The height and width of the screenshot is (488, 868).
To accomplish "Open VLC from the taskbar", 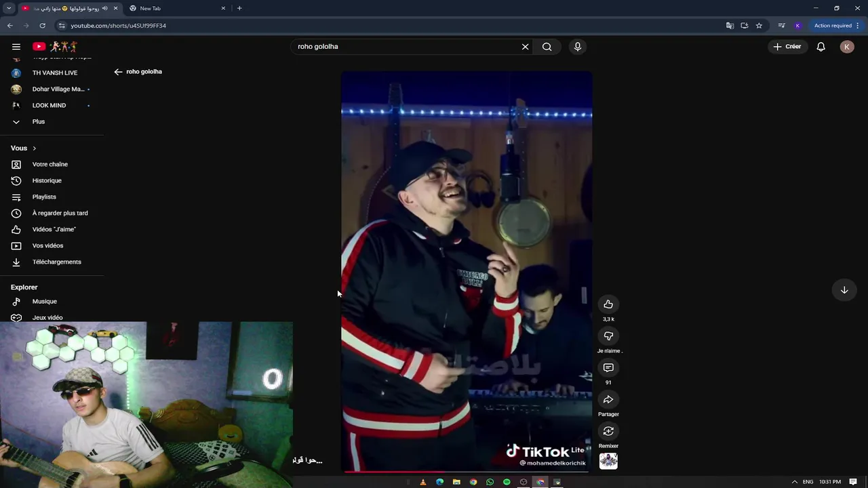I will pos(423,482).
